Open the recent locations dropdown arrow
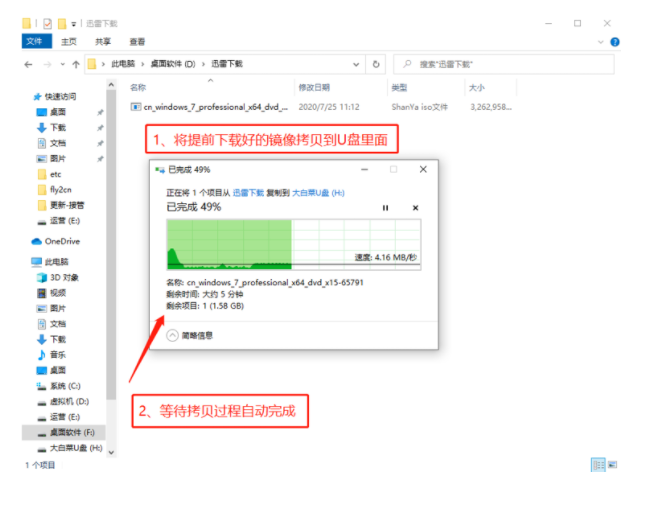 pyautogui.click(x=63, y=64)
